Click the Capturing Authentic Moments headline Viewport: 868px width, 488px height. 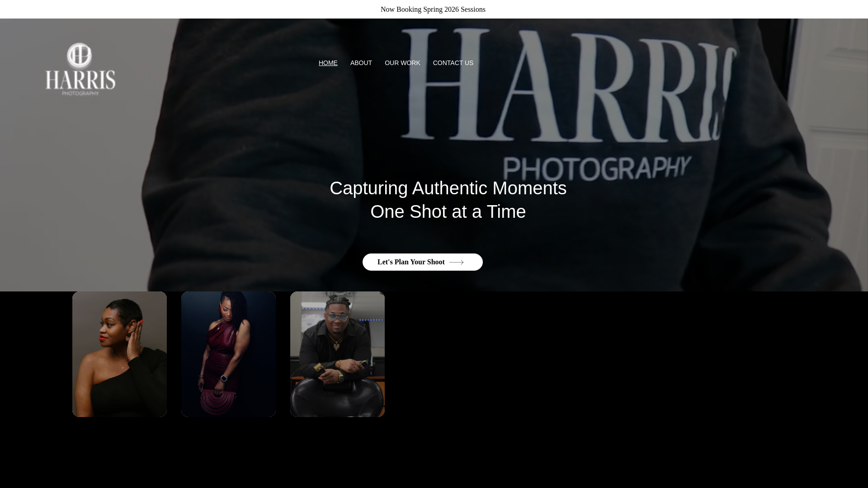(x=448, y=200)
